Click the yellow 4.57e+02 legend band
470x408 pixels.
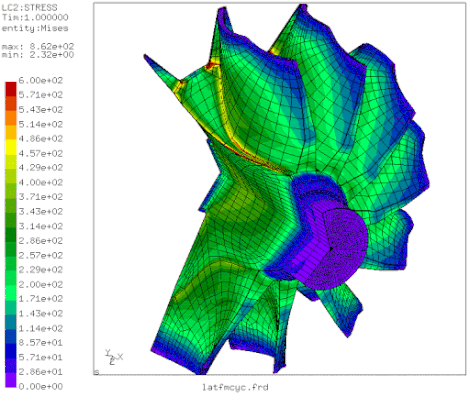(11, 147)
